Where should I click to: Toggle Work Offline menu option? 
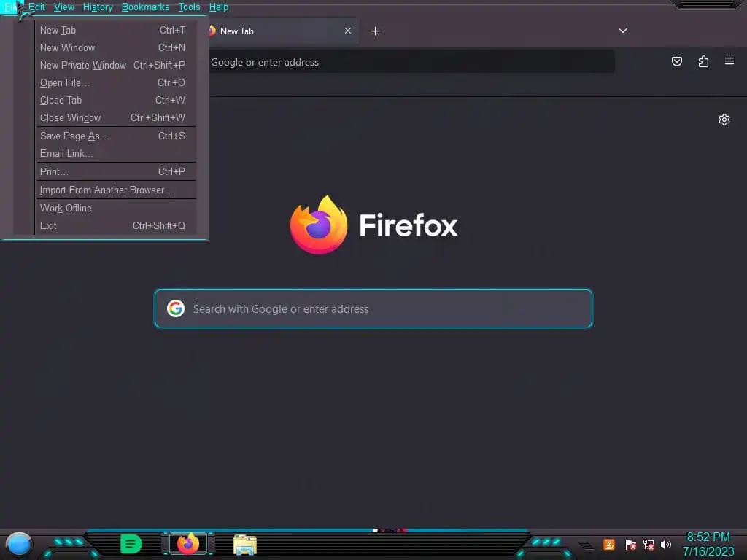pyautogui.click(x=116, y=208)
